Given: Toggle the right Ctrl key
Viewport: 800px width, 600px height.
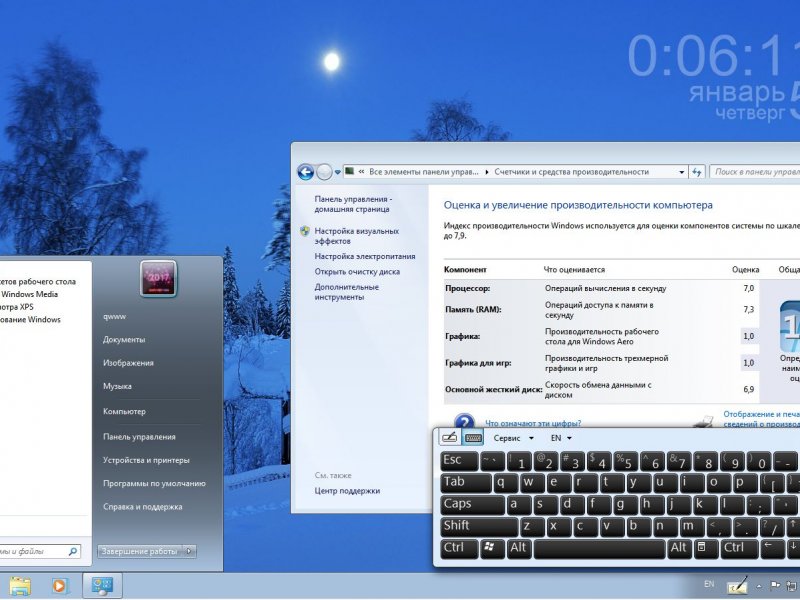Looking at the screenshot, I should click(x=738, y=548).
